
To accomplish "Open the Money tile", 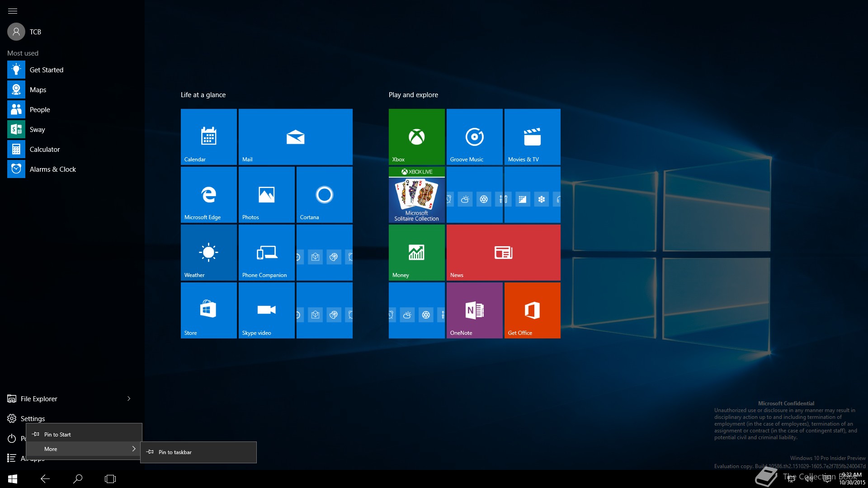I will point(416,252).
